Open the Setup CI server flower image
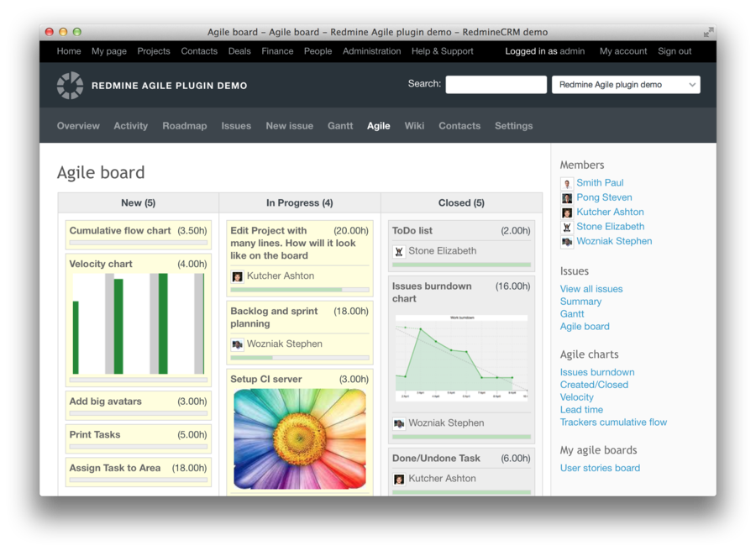 pos(300,438)
